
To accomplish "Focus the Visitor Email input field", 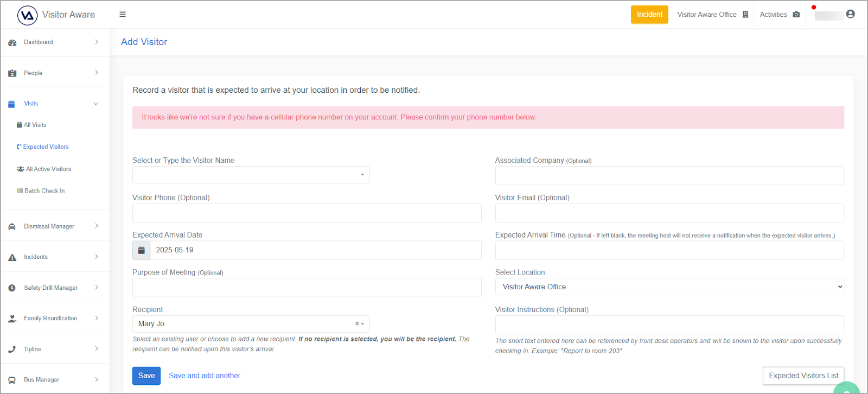I will 669,213.
